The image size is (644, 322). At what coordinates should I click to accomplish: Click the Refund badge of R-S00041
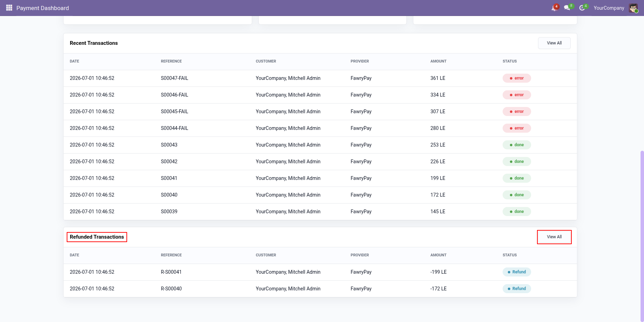pos(517,272)
